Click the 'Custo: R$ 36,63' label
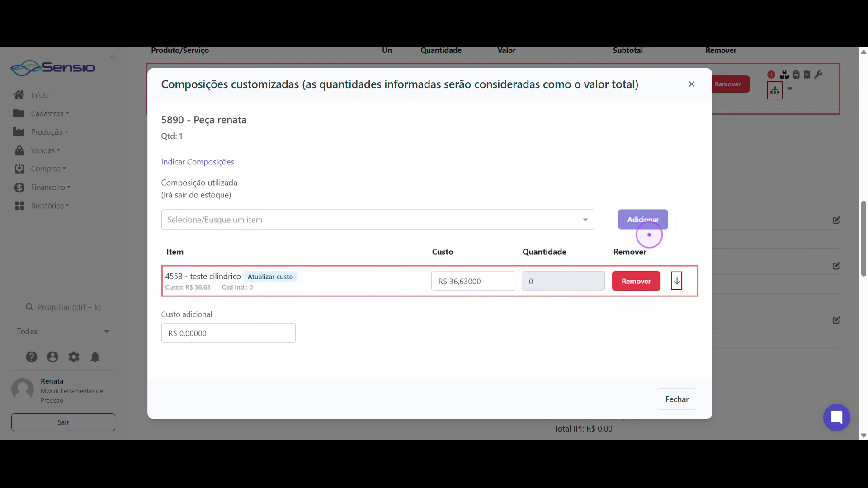Image resolution: width=868 pixels, height=488 pixels. coord(188,287)
